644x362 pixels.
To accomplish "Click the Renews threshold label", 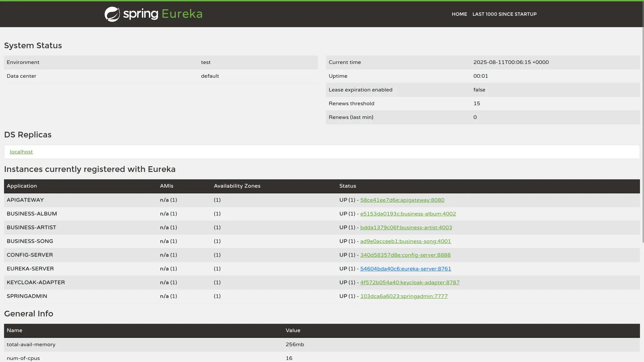I will 352,104.
